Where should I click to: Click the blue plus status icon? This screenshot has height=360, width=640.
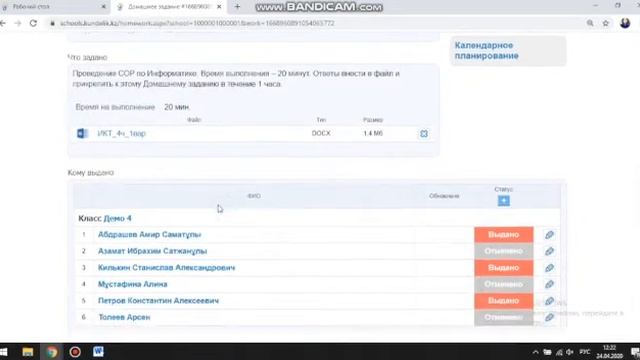click(x=503, y=200)
